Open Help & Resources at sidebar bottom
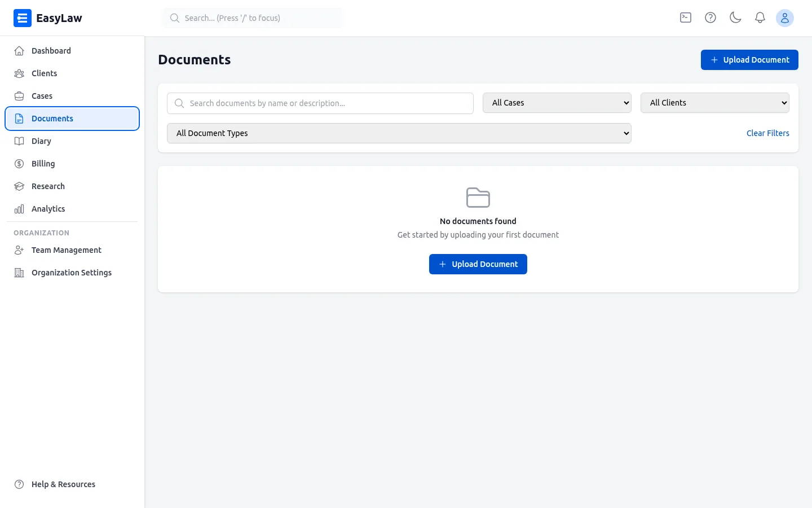 click(63, 484)
